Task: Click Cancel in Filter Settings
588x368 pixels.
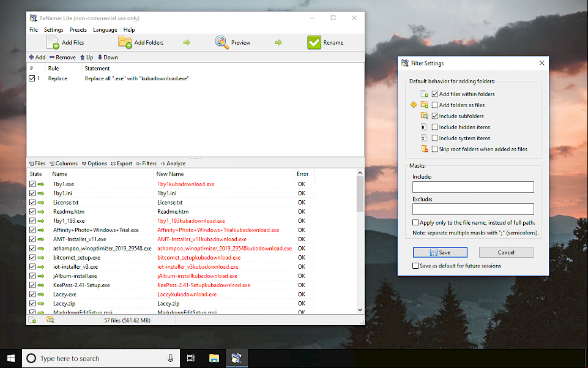Action: [506, 252]
